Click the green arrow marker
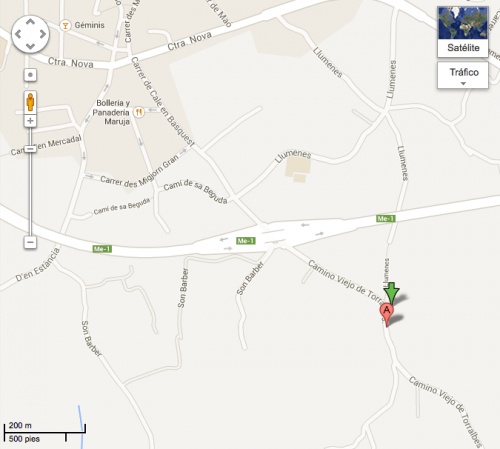 coord(391,293)
